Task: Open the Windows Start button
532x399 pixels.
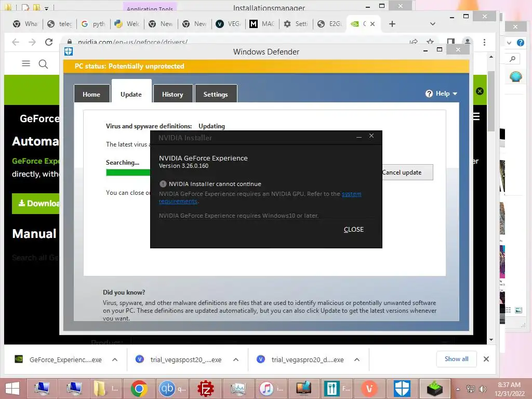Action: [12, 389]
